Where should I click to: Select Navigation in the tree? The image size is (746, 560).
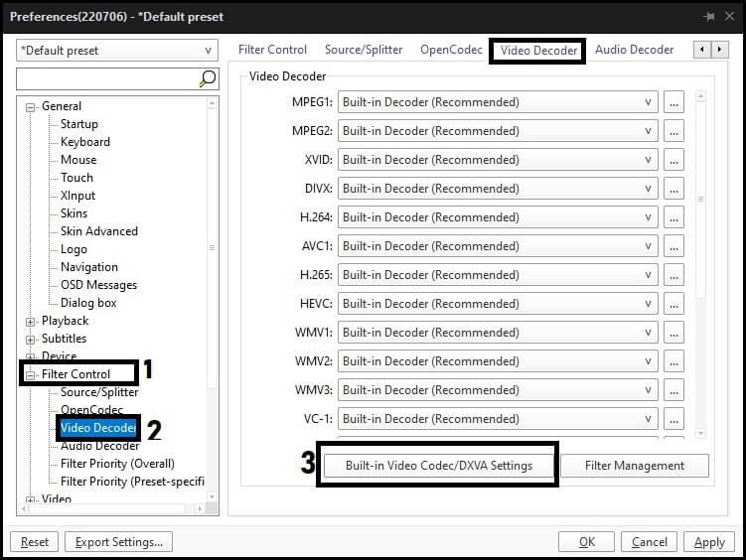pos(89,267)
